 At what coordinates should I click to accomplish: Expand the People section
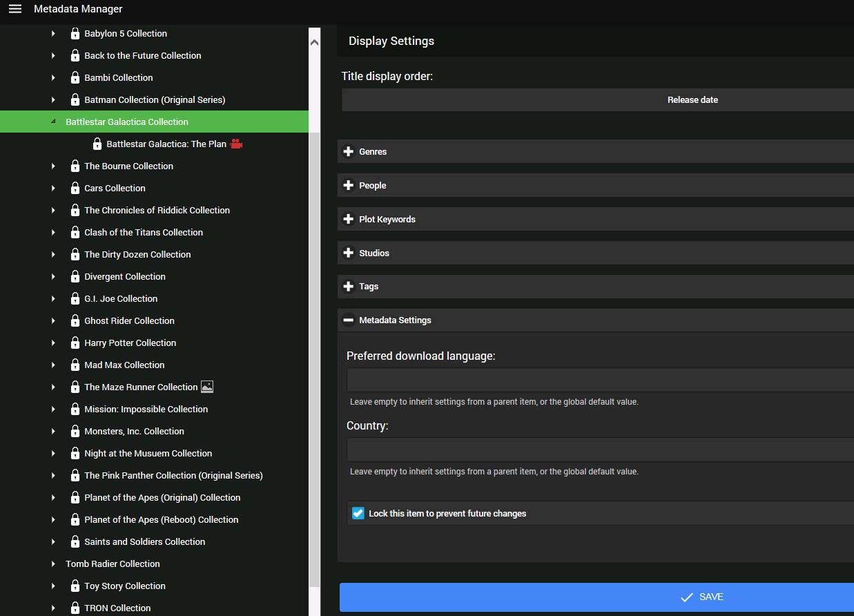372,185
